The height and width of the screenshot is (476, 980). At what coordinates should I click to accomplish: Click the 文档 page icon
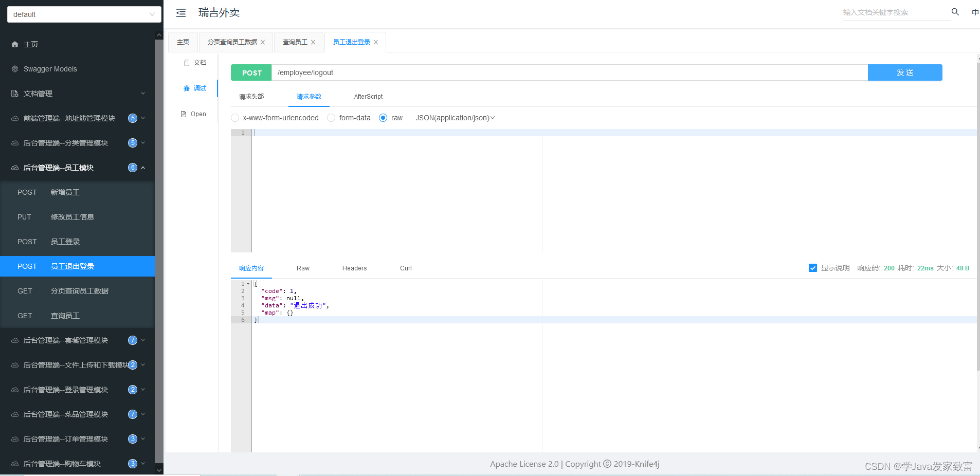click(187, 63)
